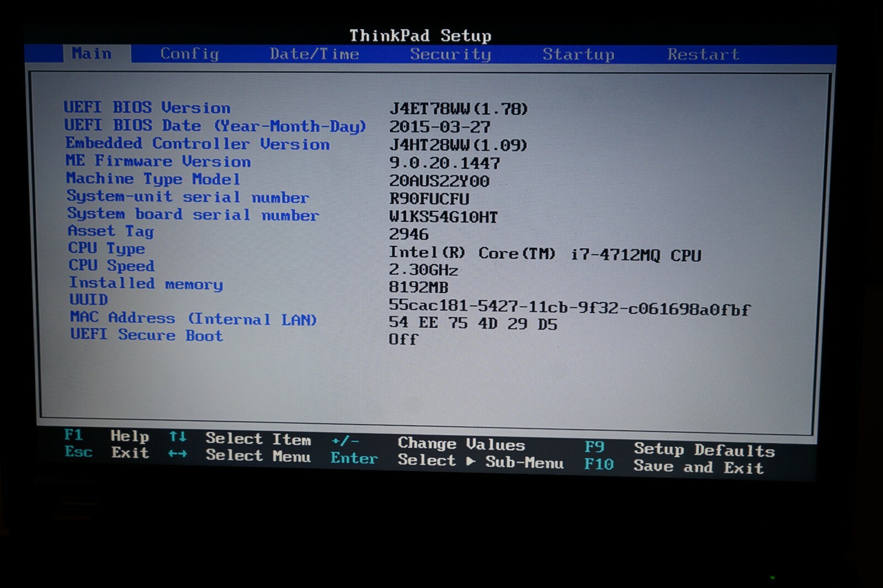Click Embedded Controller Version label
The image size is (883, 588).
198,143
